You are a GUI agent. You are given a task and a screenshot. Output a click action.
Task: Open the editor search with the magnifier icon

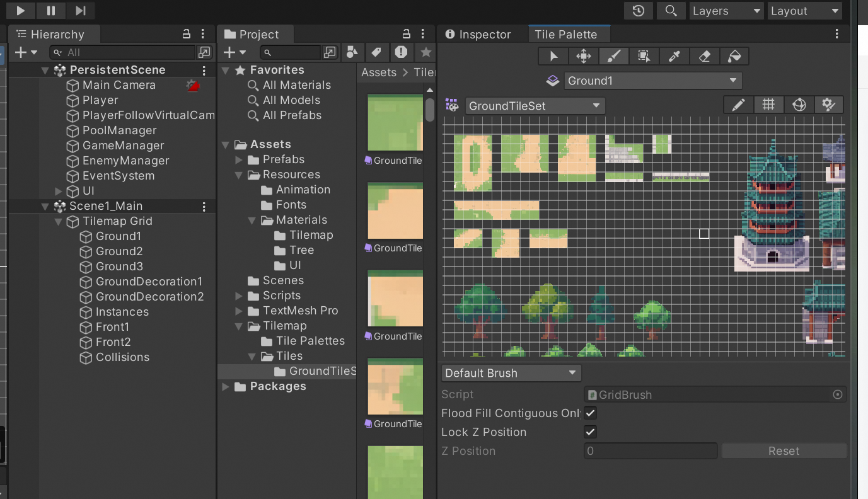tap(671, 10)
